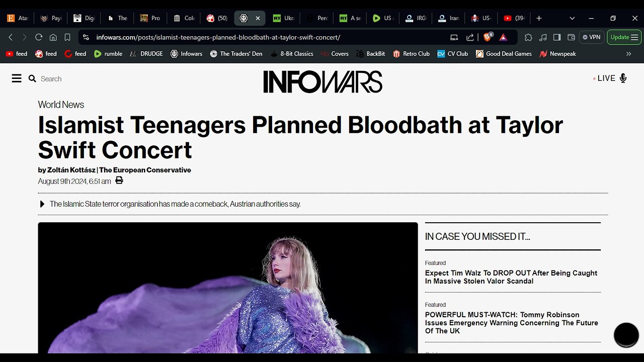Viewport: 644px width, 362px height.
Task: Print the article via printer icon
Action: (119, 180)
